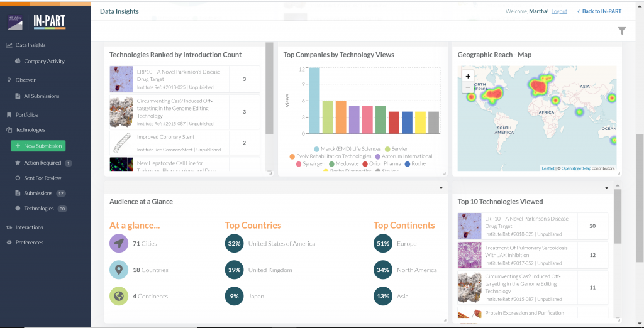Toggle the Orion Pharma legend entry
The width and height of the screenshot is (644, 328).
click(382, 164)
